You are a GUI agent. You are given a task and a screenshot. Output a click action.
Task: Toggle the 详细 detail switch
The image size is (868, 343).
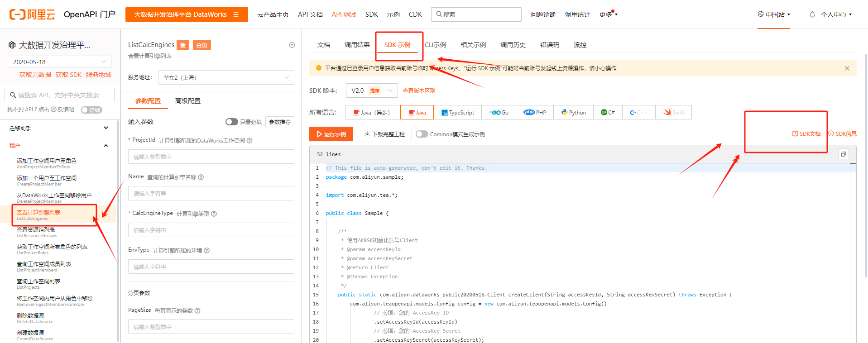click(91, 110)
